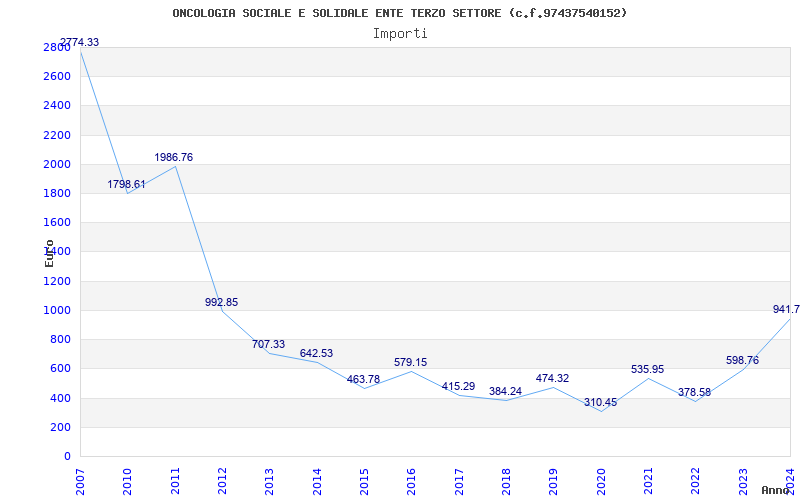Click the x-axis year label 2023
This screenshot has width=800, height=500.
[x=743, y=482]
